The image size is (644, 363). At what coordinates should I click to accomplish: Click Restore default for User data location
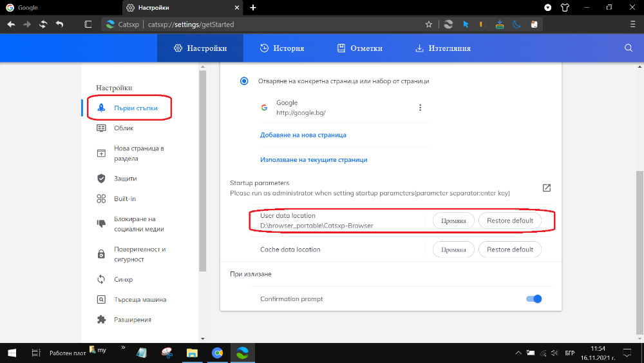509,221
